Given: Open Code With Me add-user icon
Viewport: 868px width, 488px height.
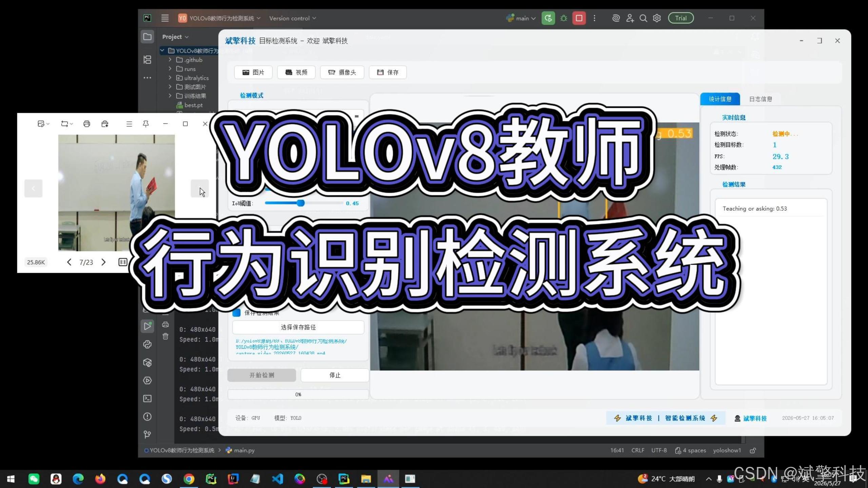Looking at the screenshot, I should [x=630, y=18].
